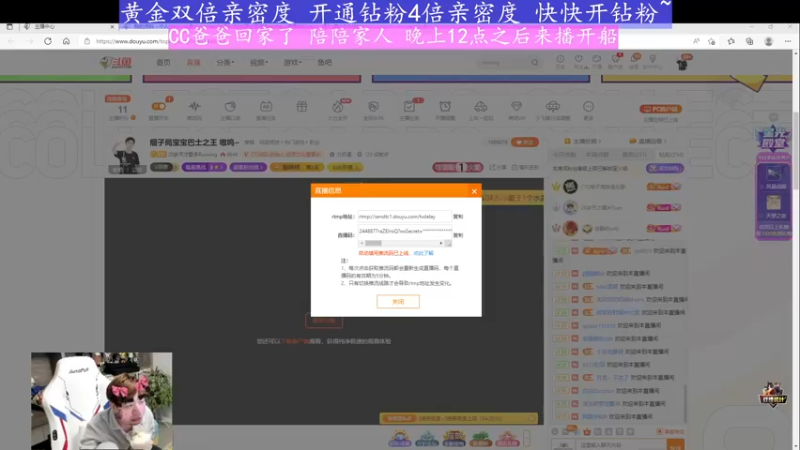Viewport: 800px width, 450px height.
Task: Go to the 首页 nav item
Action: pos(163,62)
